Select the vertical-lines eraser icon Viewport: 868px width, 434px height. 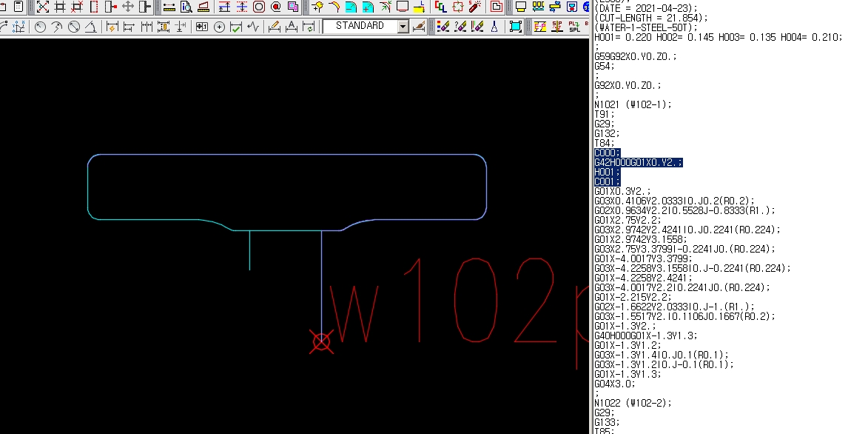coord(477,27)
